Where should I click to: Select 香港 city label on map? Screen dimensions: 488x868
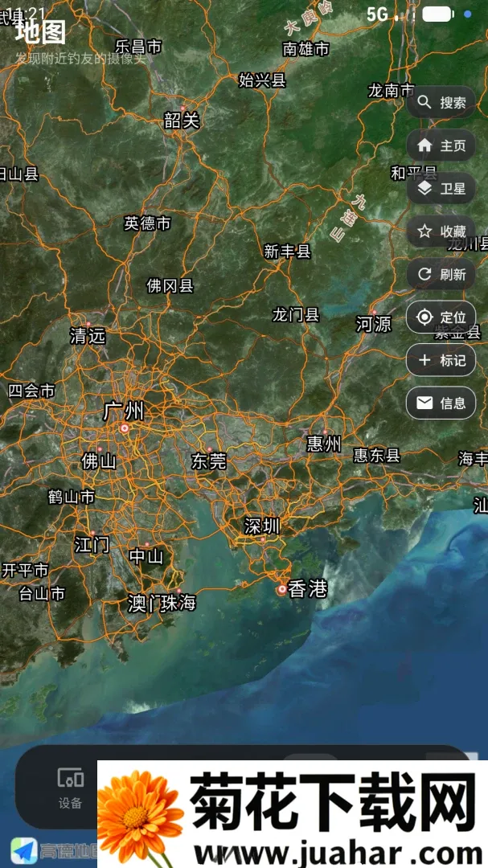click(309, 589)
